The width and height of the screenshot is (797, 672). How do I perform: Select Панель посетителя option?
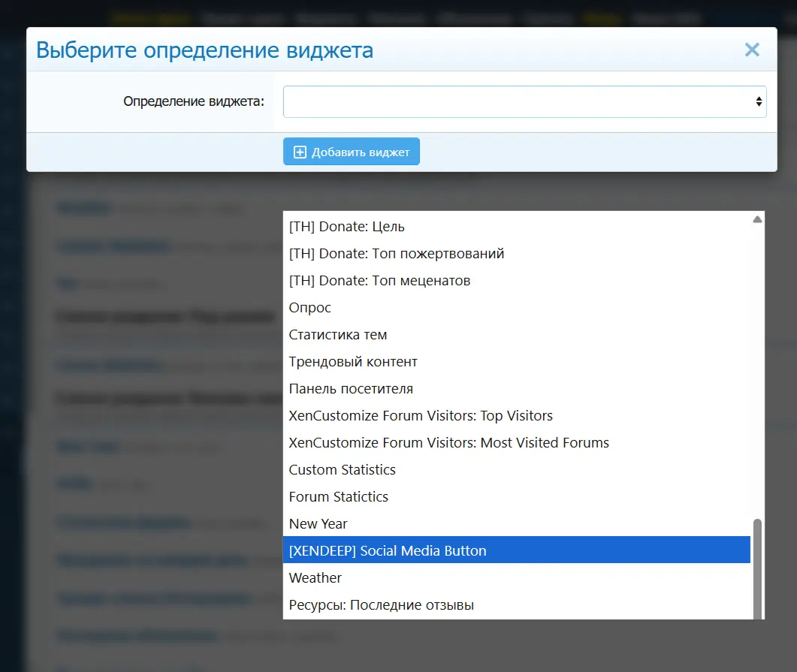coord(351,389)
